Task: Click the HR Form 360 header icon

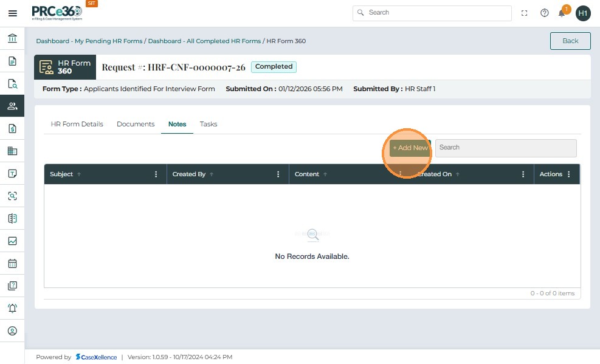Action: click(x=46, y=67)
